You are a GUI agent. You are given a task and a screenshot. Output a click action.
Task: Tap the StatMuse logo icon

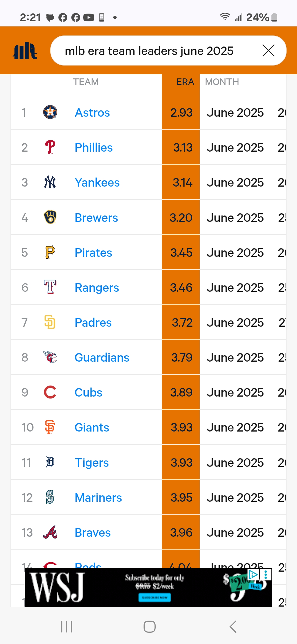(x=25, y=51)
